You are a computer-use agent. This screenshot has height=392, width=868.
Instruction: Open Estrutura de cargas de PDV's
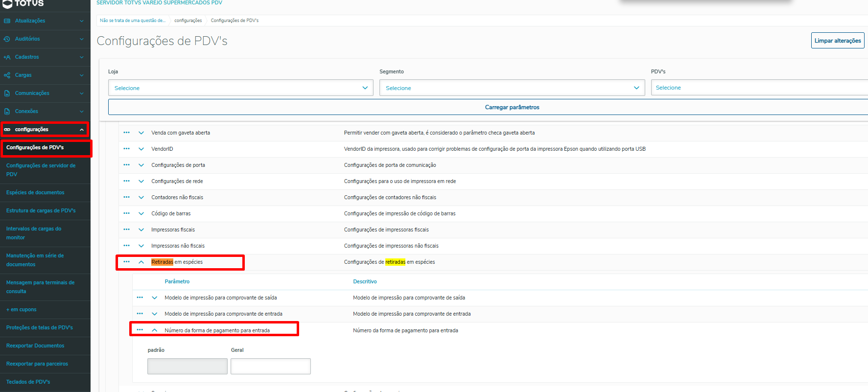45,210
